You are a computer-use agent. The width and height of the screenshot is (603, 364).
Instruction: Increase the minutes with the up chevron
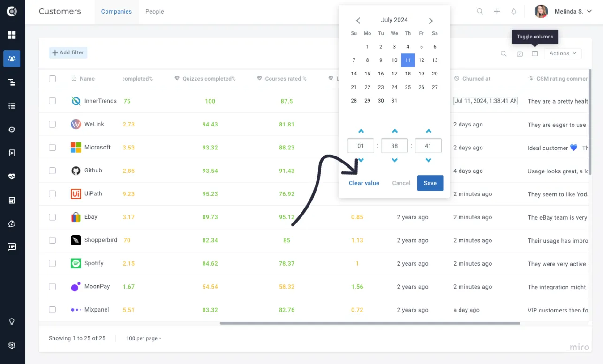coord(394,131)
